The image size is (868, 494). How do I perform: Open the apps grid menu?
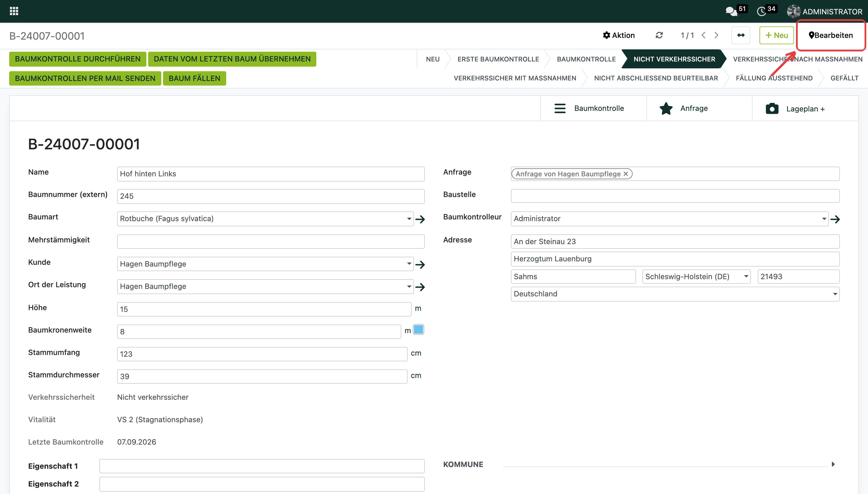tap(14, 11)
